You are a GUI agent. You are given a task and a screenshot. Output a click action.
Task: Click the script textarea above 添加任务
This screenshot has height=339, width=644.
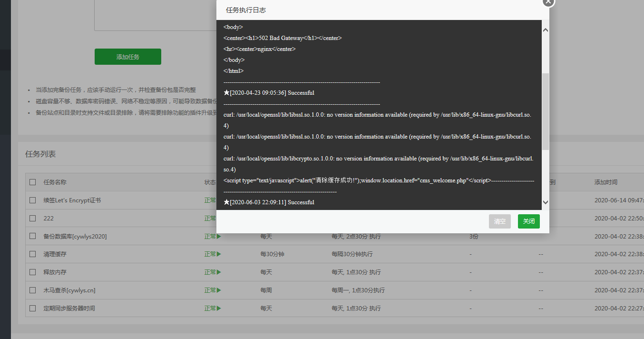[x=155, y=15]
